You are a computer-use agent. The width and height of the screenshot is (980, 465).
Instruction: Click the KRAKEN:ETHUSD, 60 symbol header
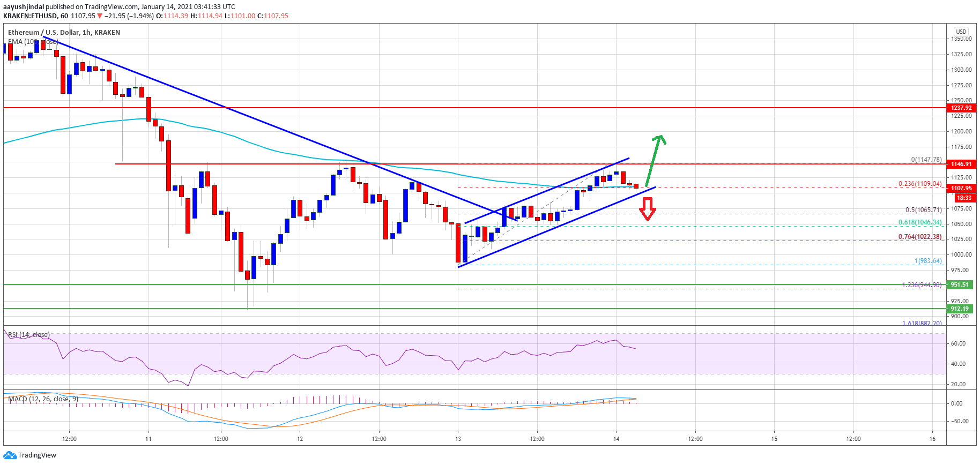pos(35,16)
